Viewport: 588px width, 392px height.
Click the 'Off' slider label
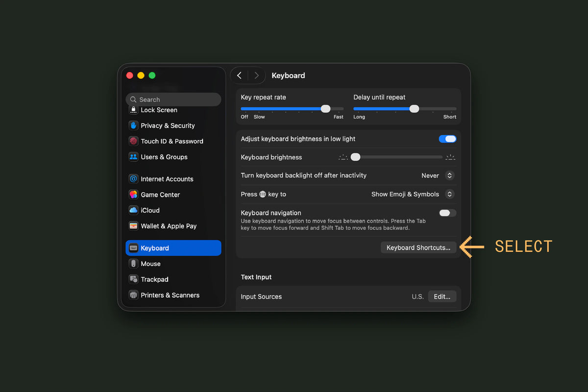pos(245,117)
